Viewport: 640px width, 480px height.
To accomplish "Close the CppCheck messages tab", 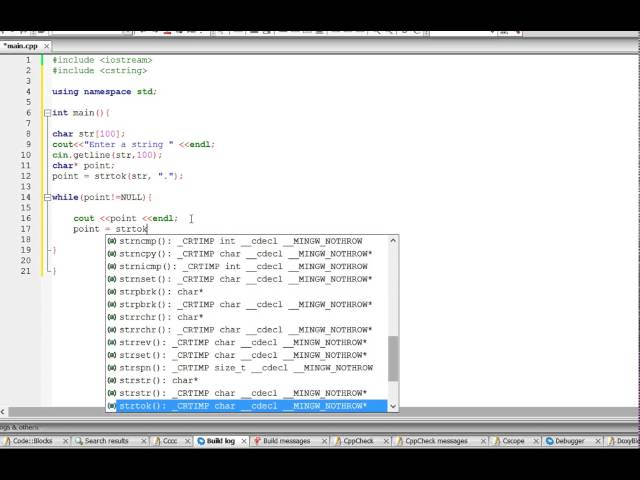I will tap(483, 441).
